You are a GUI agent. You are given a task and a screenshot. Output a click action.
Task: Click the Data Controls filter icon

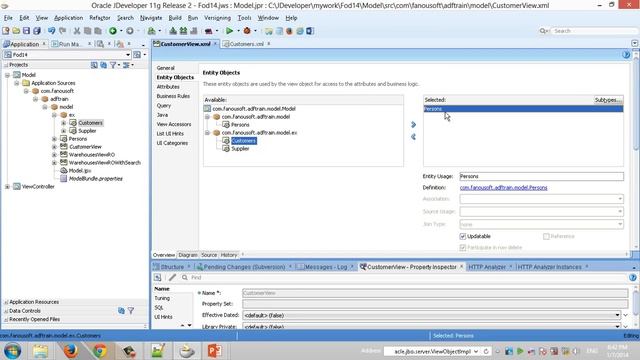[131, 311]
